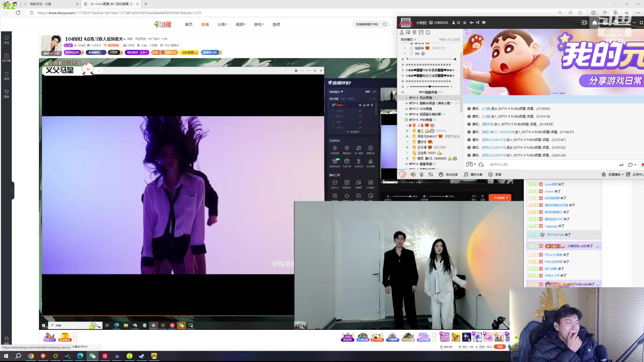Open the member list person icon

click(x=401, y=33)
